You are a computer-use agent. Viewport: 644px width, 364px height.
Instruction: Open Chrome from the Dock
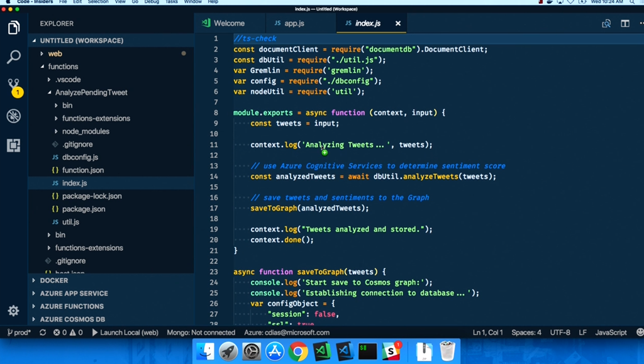coord(298,351)
